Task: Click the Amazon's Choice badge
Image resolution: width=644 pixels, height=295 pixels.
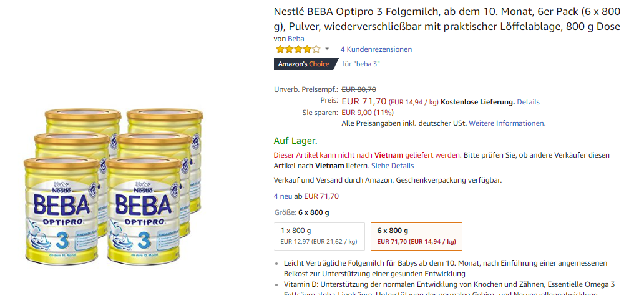Action: tap(303, 64)
